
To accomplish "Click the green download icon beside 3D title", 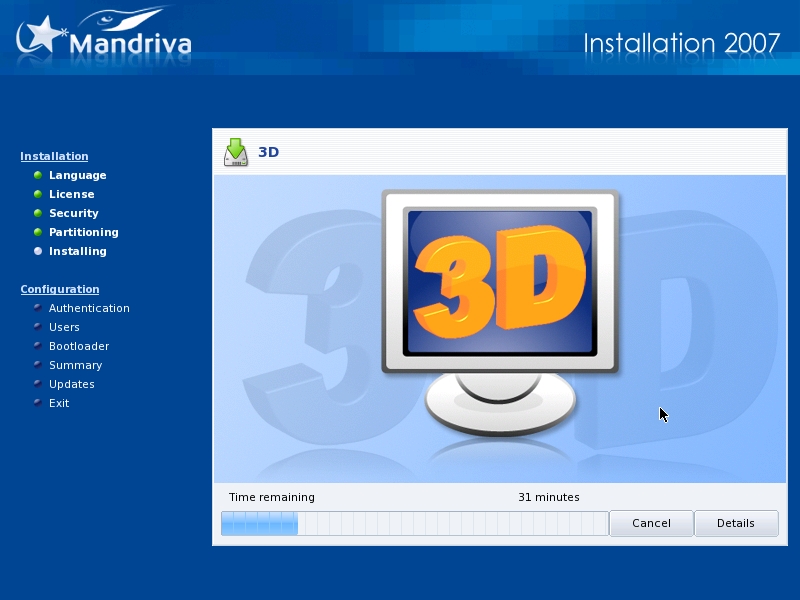I will [x=235, y=152].
